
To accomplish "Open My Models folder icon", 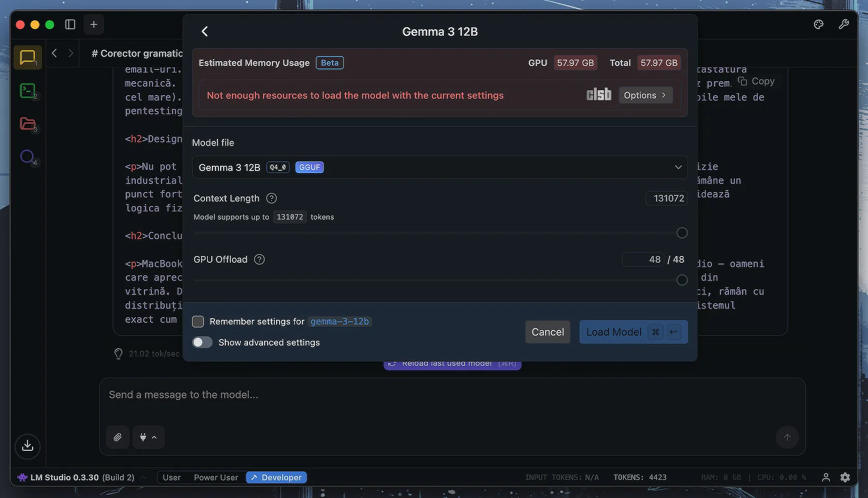I will [27, 124].
